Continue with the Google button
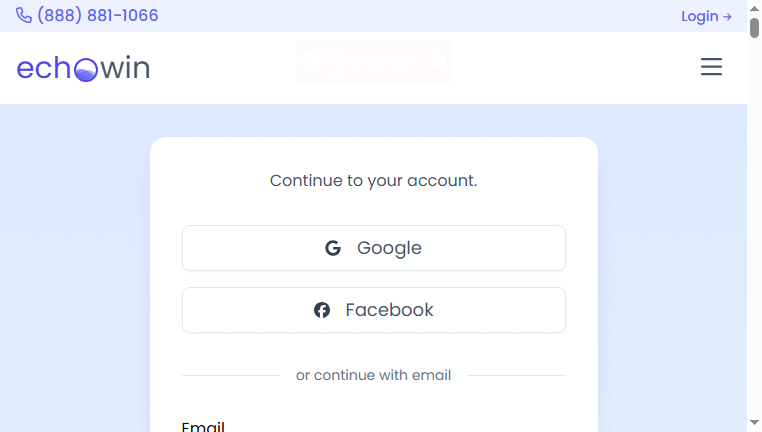Screen dimensions: 762x432 click(x=374, y=248)
